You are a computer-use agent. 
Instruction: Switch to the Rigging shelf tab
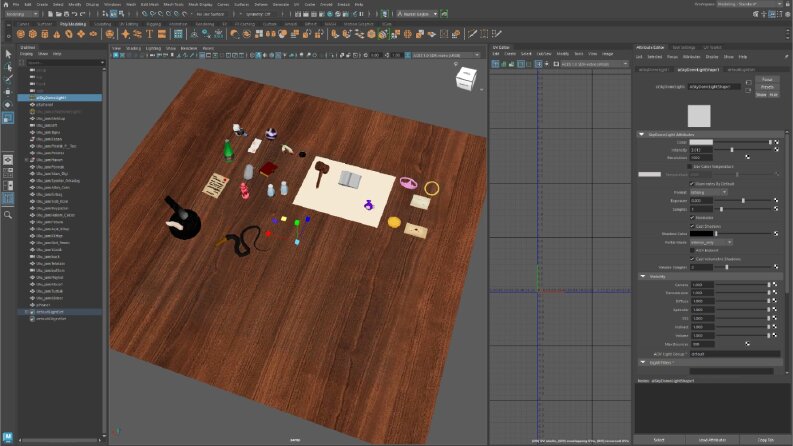click(x=153, y=24)
